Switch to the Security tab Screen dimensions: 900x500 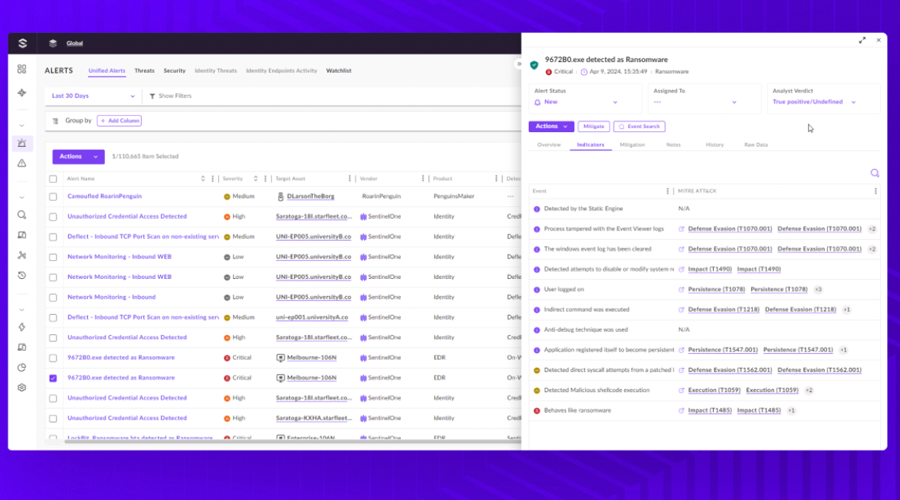click(x=174, y=71)
